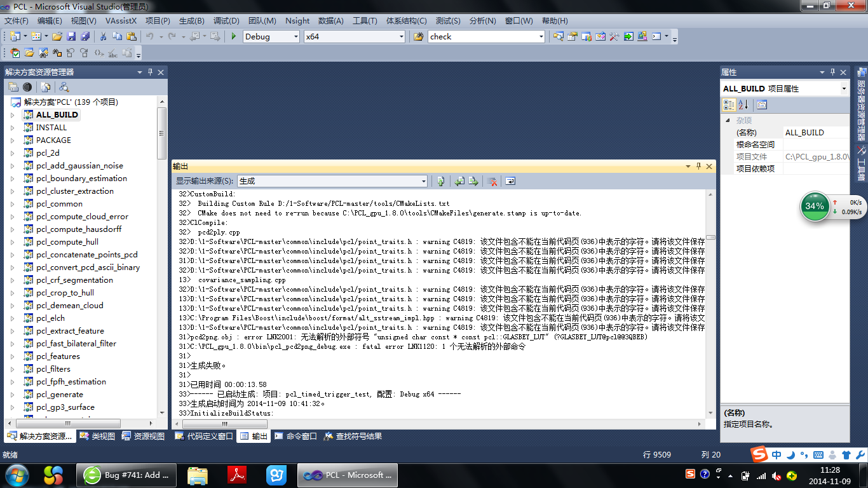
Task: Open the 生成(B) build menu
Action: click(192, 20)
